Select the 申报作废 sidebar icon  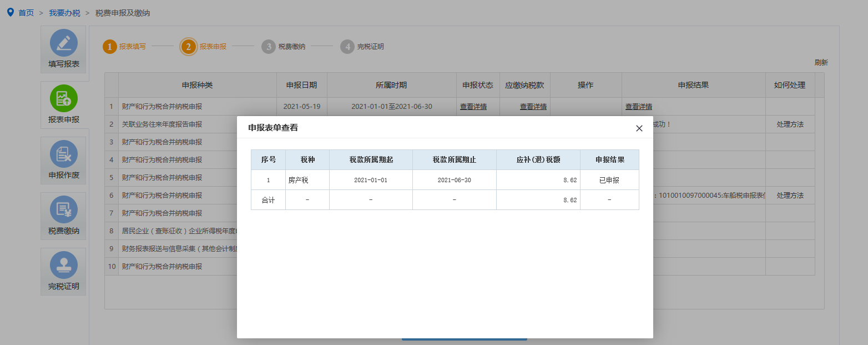point(64,154)
